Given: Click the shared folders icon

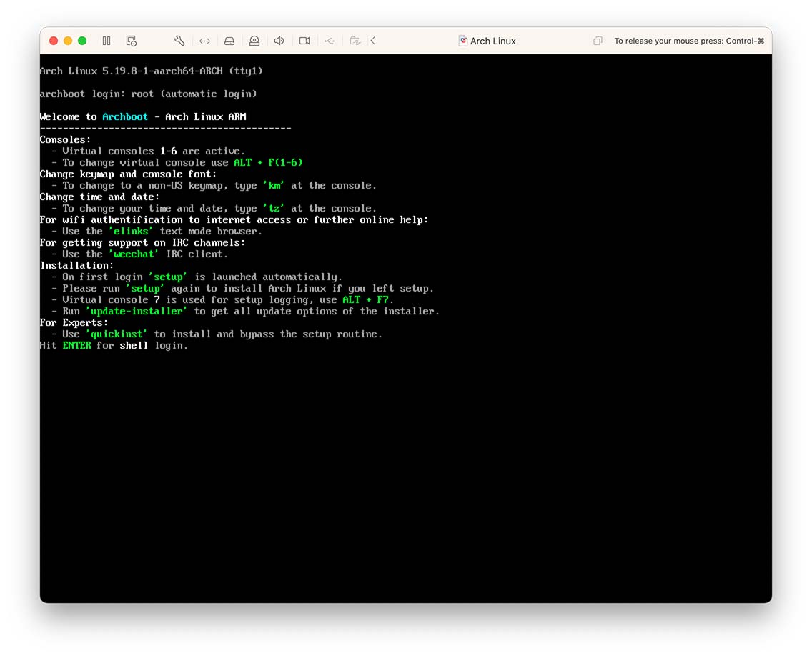Looking at the screenshot, I should click(355, 41).
